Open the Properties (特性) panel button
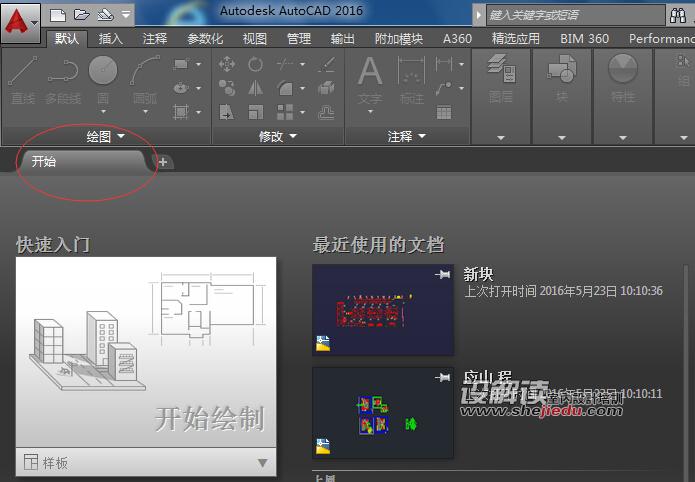Image resolution: width=695 pixels, height=482 pixels. point(623,78)
